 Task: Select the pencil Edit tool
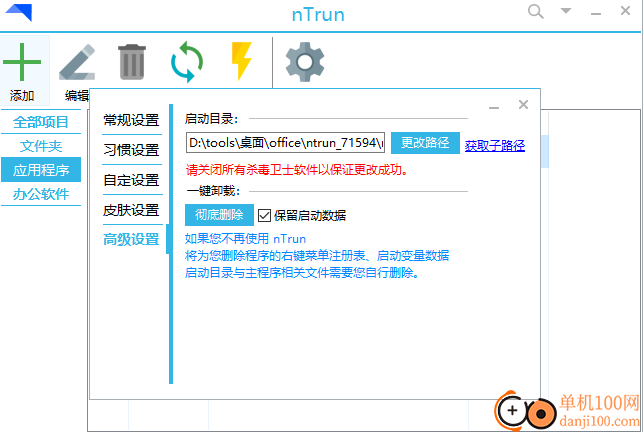point(77,62)
